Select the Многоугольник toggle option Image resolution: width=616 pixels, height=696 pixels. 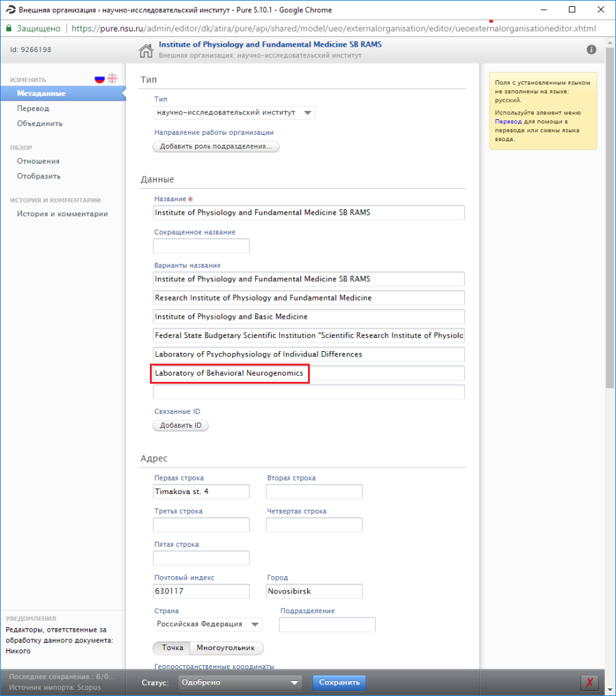tap(225, 647)
